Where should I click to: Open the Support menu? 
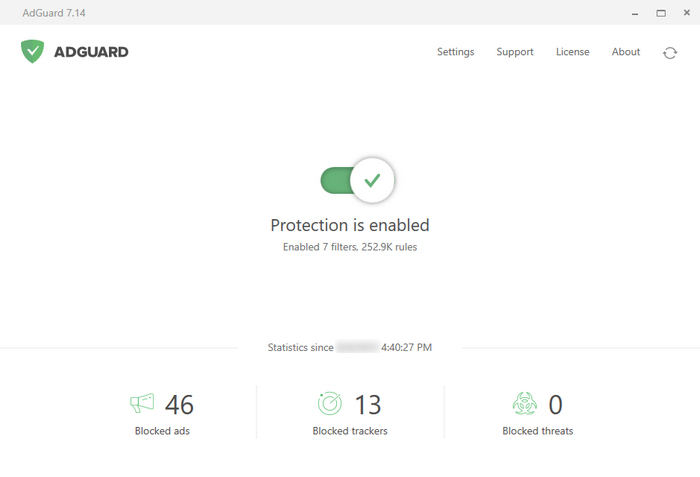coord(515,52)
